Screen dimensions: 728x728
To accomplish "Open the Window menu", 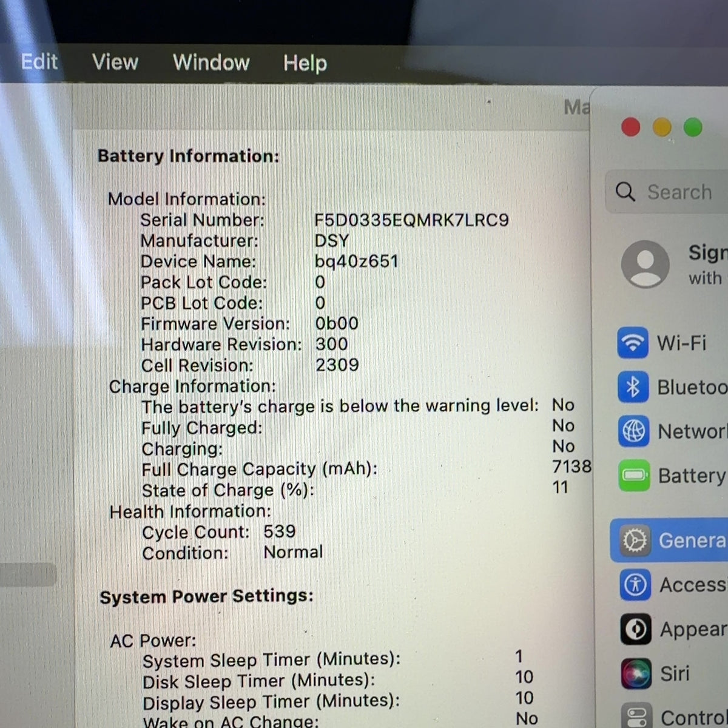I will coord(211,62).
